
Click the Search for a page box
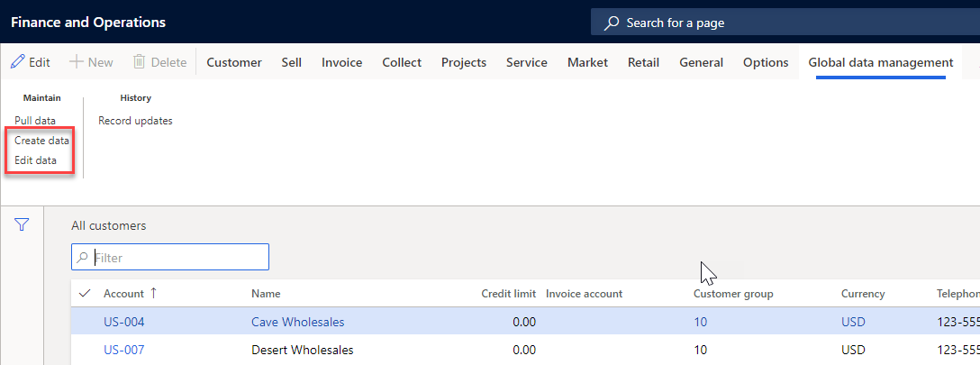point(785,23)
